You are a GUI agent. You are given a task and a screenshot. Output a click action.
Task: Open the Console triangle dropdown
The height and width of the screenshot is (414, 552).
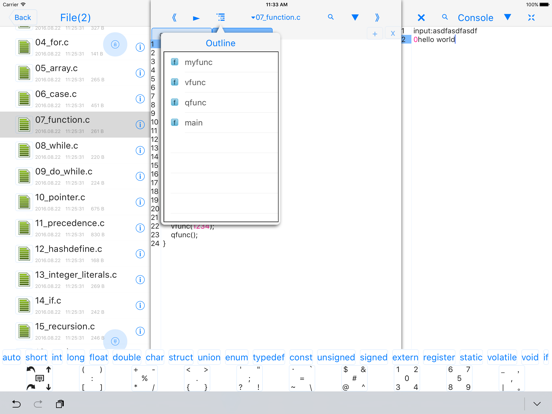click(x=507, y=17)
